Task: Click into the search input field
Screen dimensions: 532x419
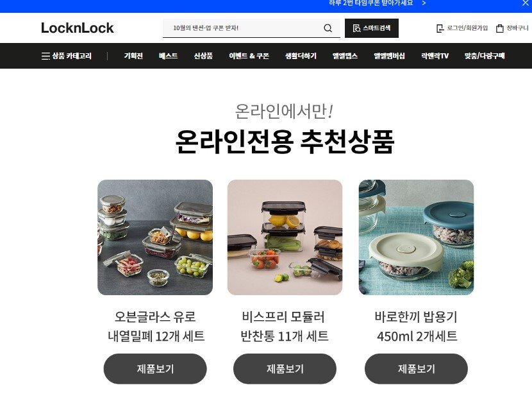Action: click(x=242, y=28)
